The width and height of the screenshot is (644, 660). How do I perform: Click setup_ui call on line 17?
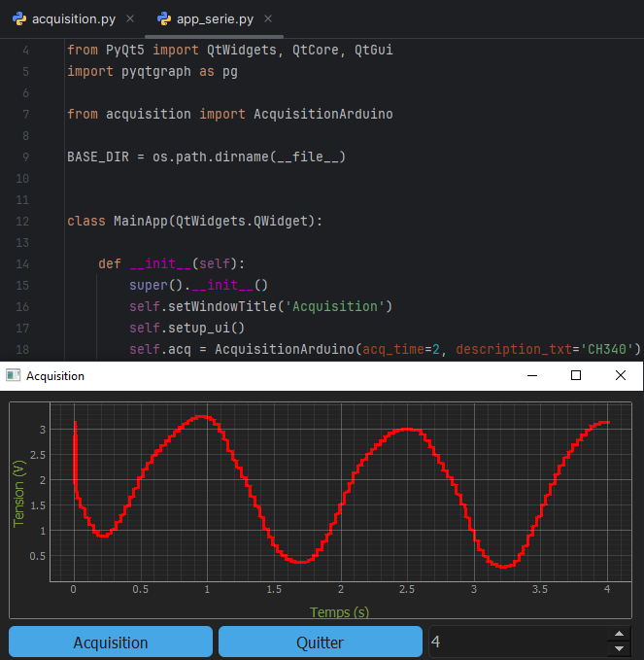[x=199, y=328]
